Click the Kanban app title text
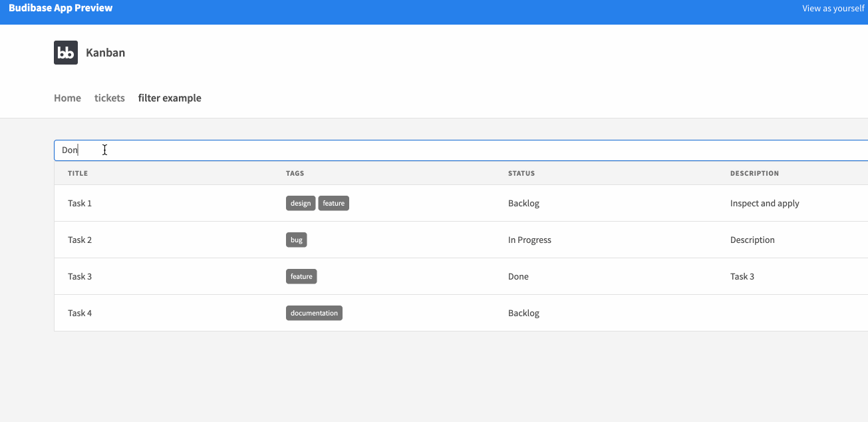868x422 pixels. pos(106,52)
